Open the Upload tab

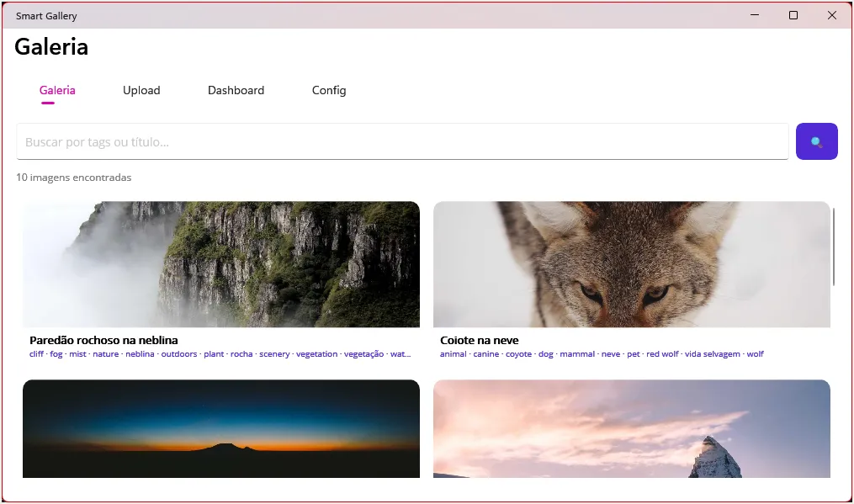tap(141, 90)
